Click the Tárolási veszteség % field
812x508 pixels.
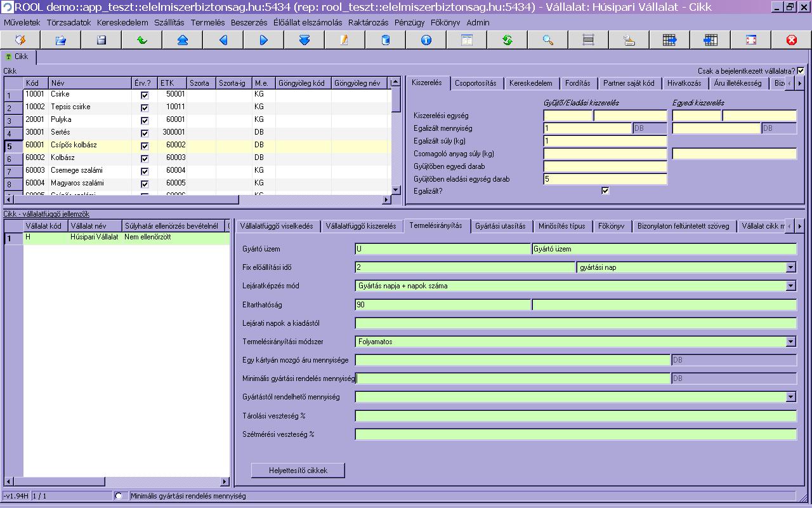click(575, 417)
